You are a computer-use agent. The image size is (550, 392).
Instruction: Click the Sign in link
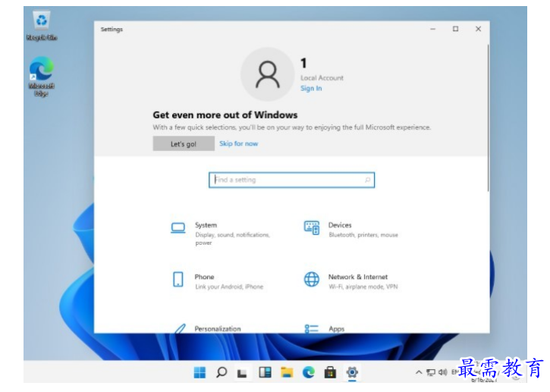311,89
